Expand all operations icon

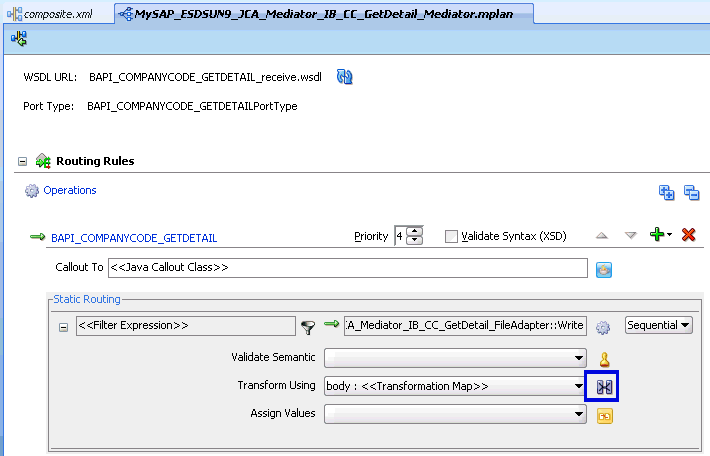[x=666, y=192]
